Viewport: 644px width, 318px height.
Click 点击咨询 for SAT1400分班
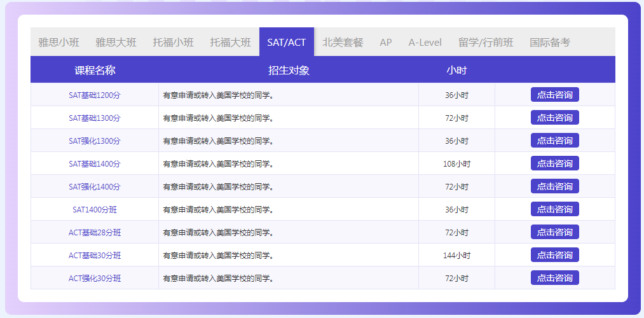pyautogui.click(x=555, y=209)
